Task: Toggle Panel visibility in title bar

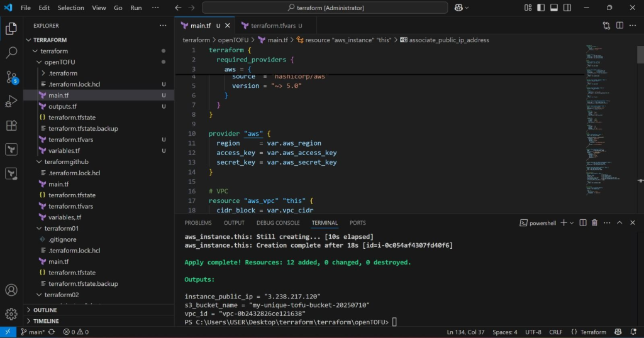Action: pyautogui.click(x=554, y=8)
